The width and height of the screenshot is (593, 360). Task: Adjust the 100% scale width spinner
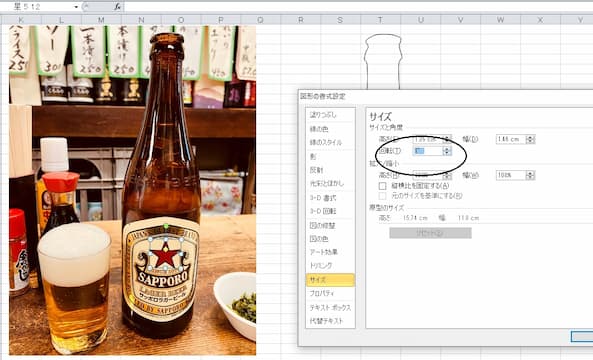pyautogui.click(x=530, y=175)
